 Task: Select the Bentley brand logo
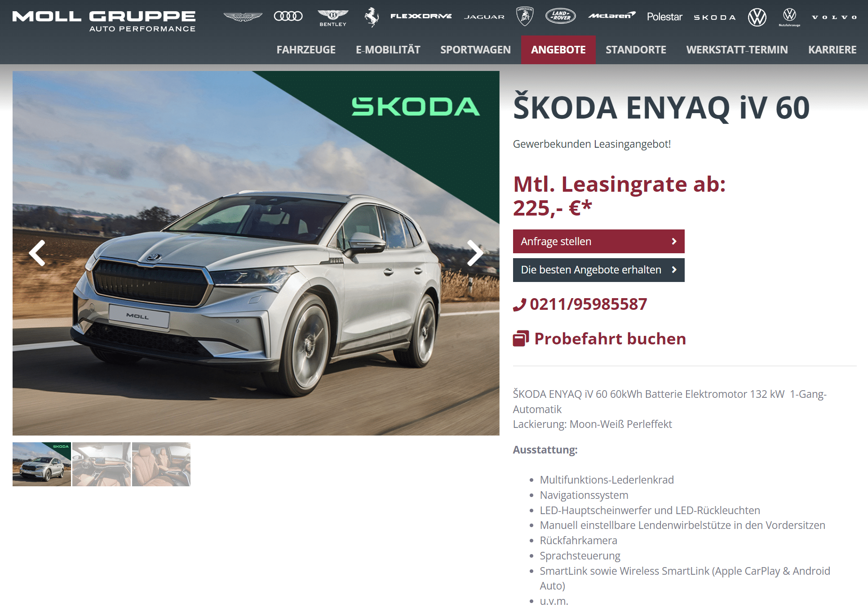click(x=333, y=18)
